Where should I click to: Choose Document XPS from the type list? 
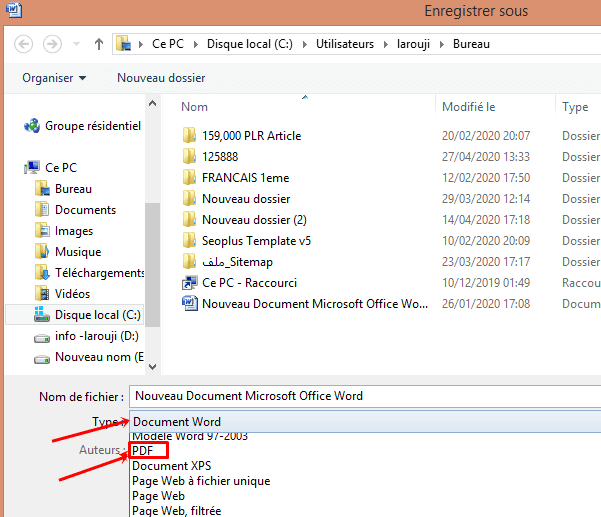[172, 466]
